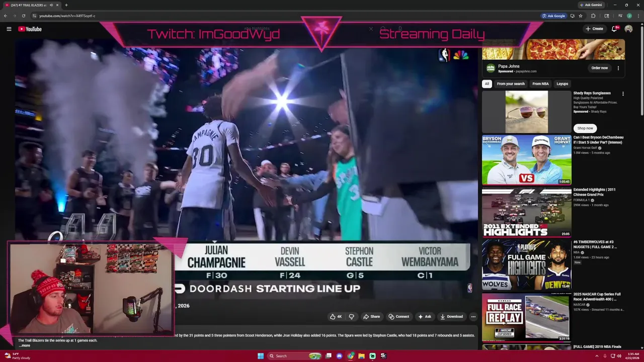Image resolution: width=644 pixels, height=362 pixels.
Task: Open the 'Can I Beat Bryson DeChambeau' title
Action: coord(598,140)
